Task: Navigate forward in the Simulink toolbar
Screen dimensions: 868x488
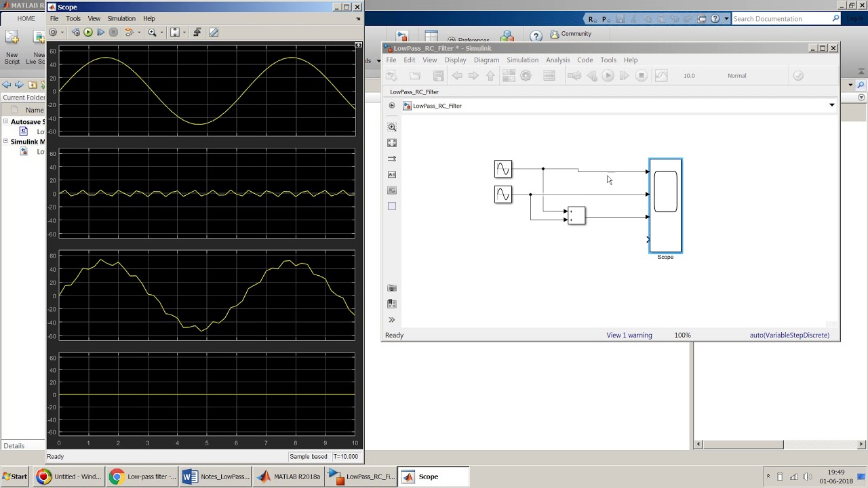Action: click(473, 76)
